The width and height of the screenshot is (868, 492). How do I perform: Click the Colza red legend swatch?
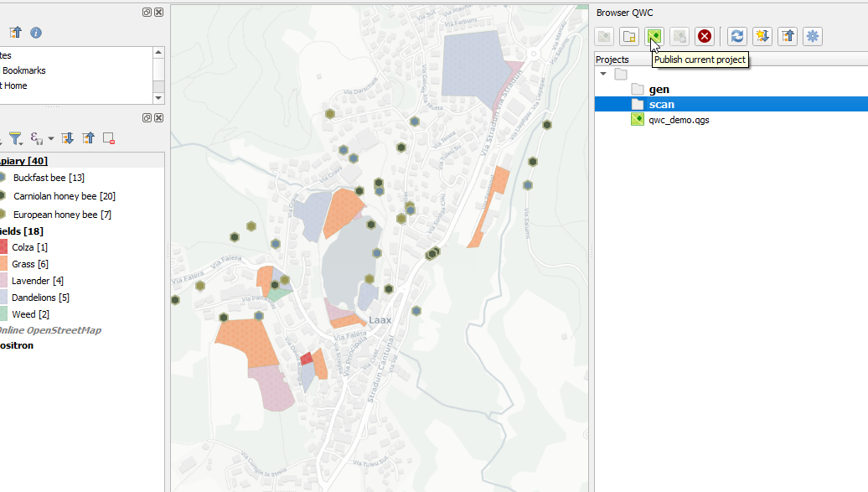(3, 247)
